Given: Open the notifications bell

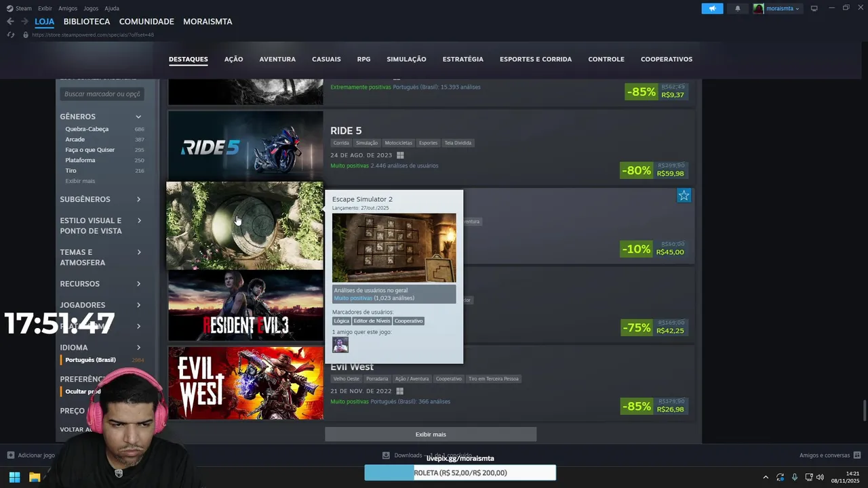Looking at the screenshot, I should point(738,8).
